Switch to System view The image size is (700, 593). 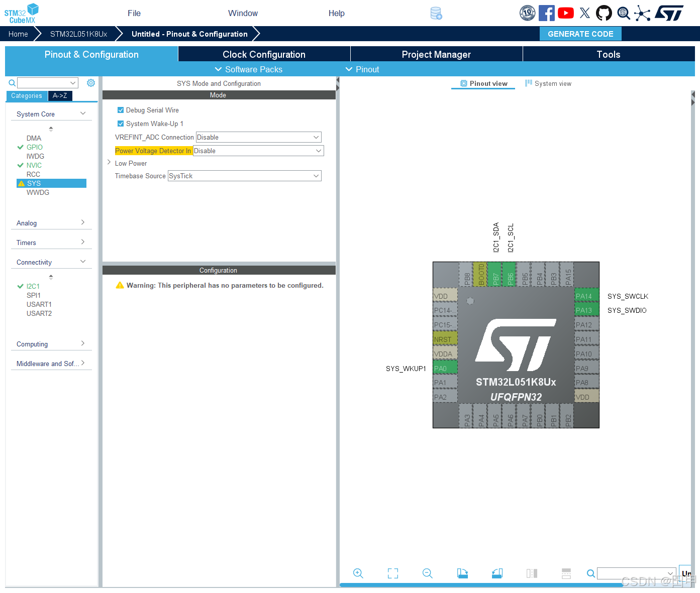pyautogui.click(x=548, y=83)
